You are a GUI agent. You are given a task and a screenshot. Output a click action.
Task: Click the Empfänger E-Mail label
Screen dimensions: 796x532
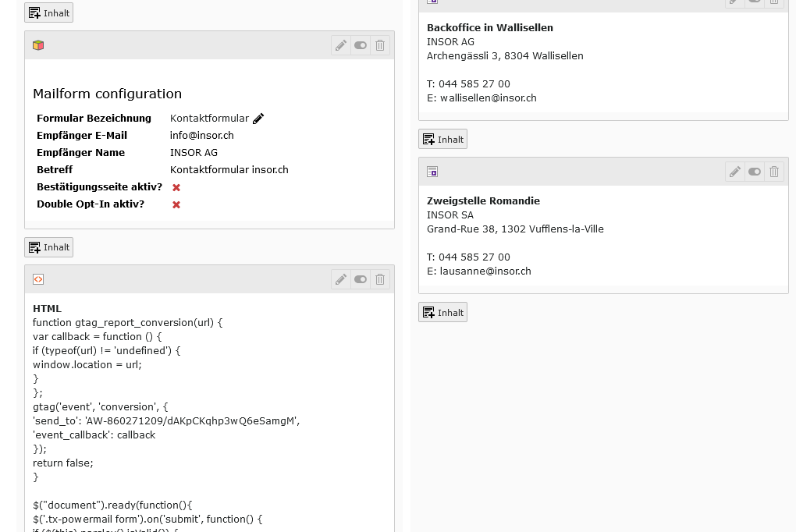pos(82,136)
